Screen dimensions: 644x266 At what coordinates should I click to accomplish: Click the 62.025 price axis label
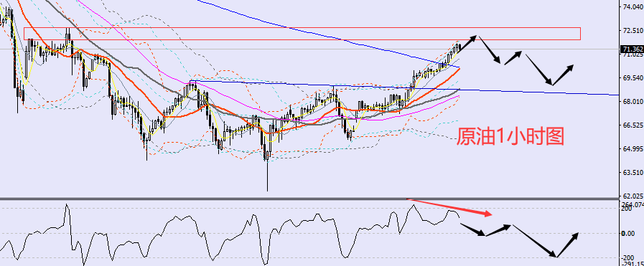point(633,196)
